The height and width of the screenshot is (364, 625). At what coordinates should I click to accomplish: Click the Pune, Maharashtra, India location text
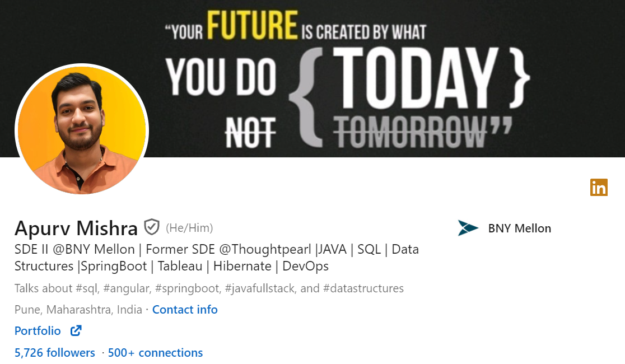(78, 310)
